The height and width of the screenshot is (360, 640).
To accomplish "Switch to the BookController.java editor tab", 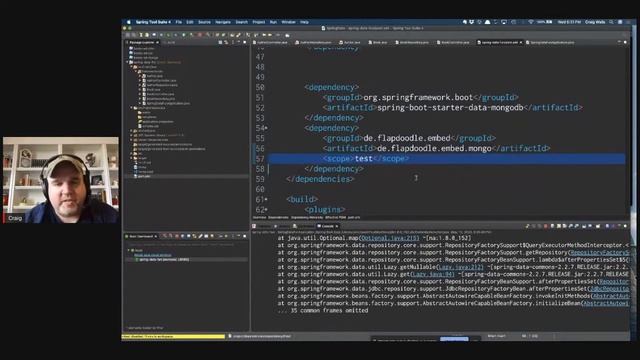I will click(x=453, y=42).
